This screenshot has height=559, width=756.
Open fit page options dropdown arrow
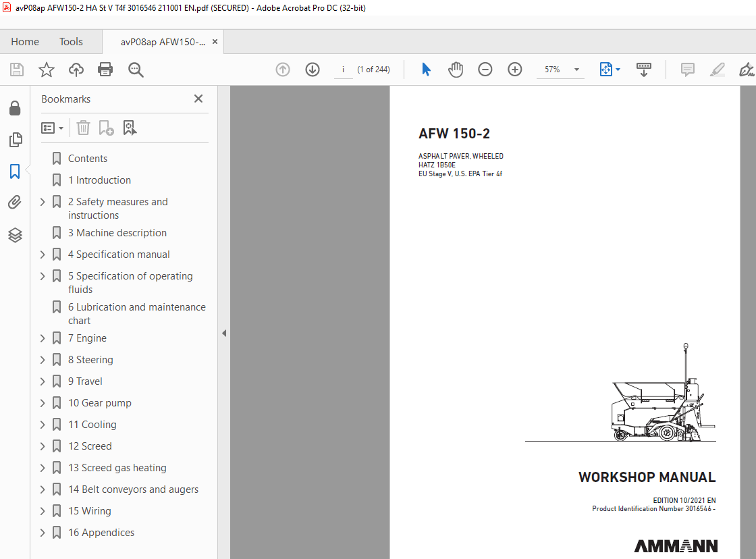point(618,70)
